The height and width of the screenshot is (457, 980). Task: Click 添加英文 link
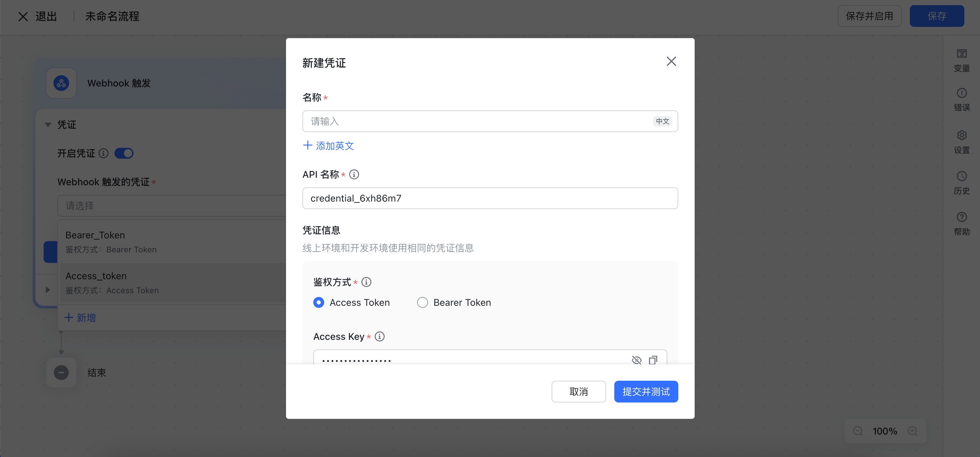328,146
